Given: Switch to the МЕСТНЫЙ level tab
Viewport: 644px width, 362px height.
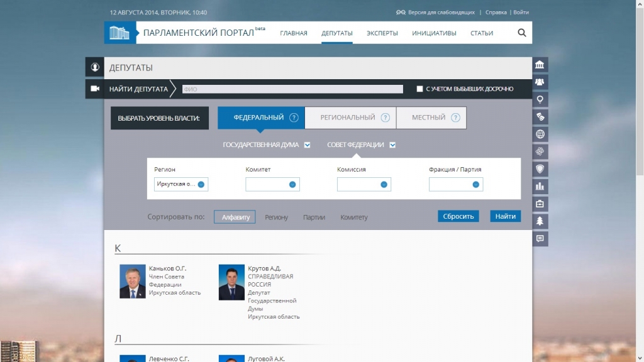Looking at the screenshot, I should [x=431, y=118].
